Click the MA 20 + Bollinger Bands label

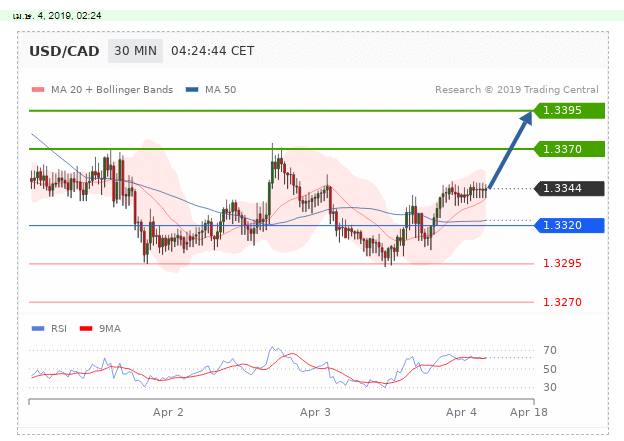pyautogui.click(x=112, y=90)
